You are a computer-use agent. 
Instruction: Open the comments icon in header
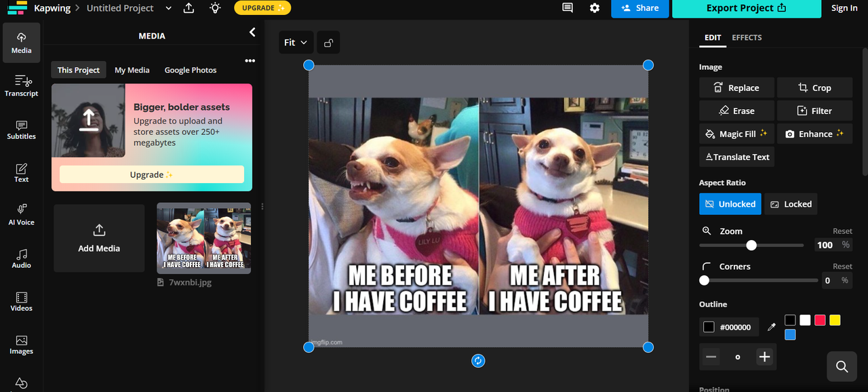click(x=568, y=8)
